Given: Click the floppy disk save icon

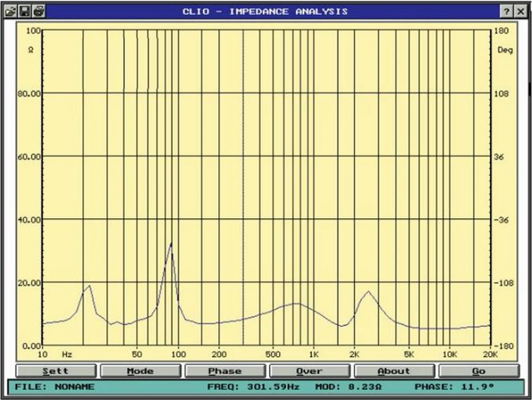Looking at the screenshot, I should pyautogui.click(x=24, y=11).
